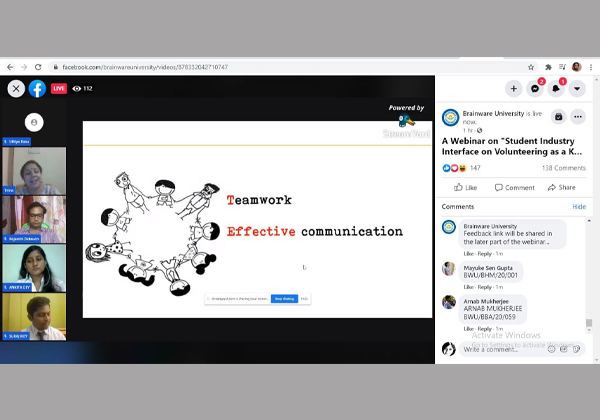Open the three-dots post options menu
The image size is (600, 420).
pos(578,117)
